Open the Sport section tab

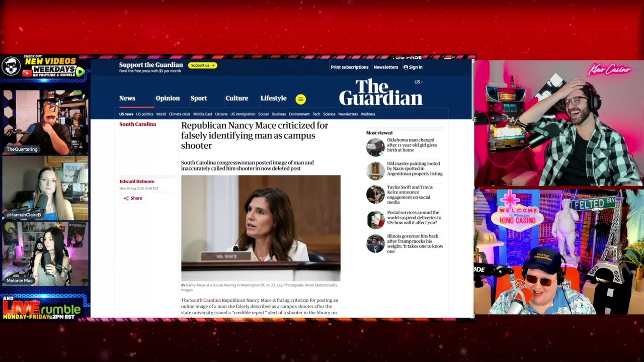coord(199,98)
